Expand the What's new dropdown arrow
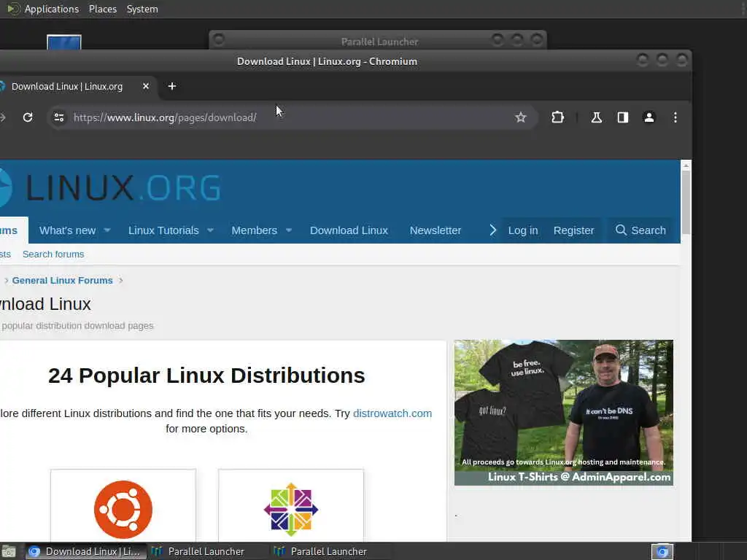 pyautogui.click(x=107, y=230)
